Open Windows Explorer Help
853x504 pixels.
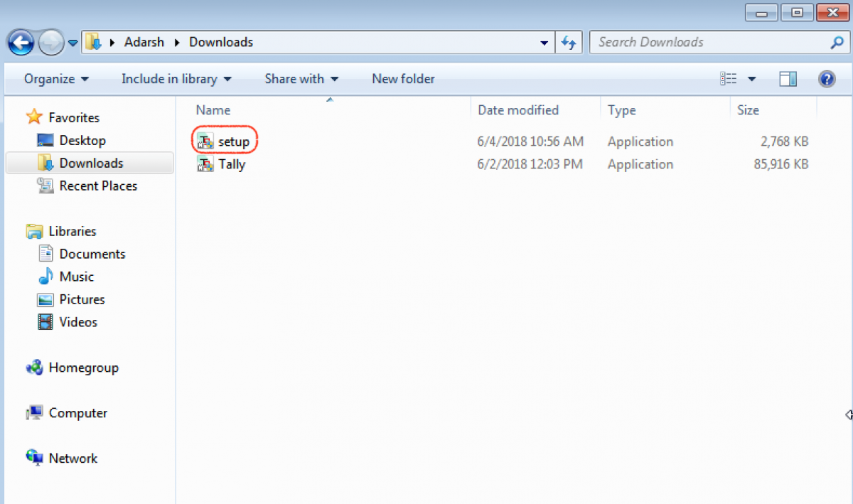click(827, 79)
